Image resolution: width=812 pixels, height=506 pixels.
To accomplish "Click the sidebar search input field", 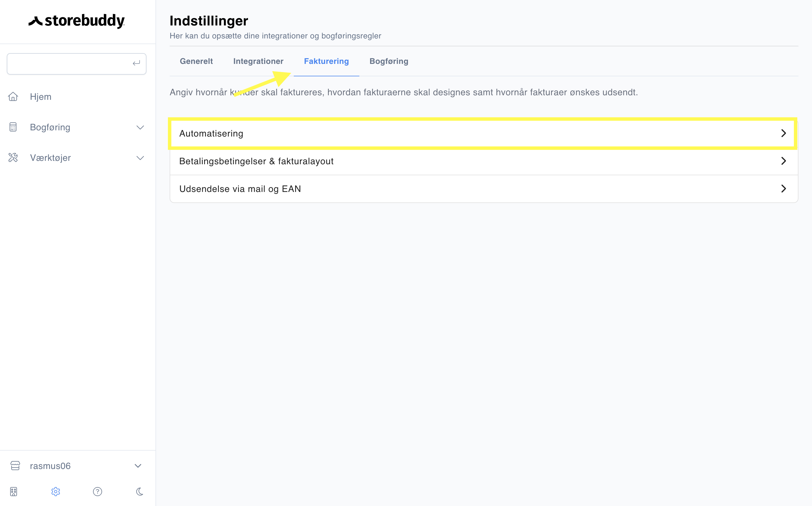I will tap(77, 64).
